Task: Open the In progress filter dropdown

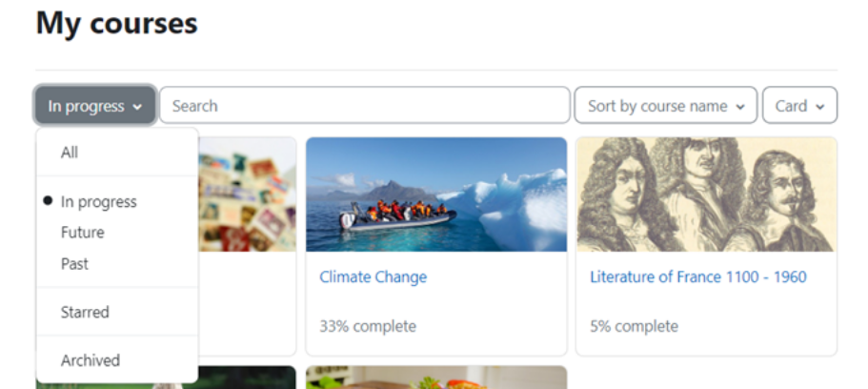Action: click(95, 106)
